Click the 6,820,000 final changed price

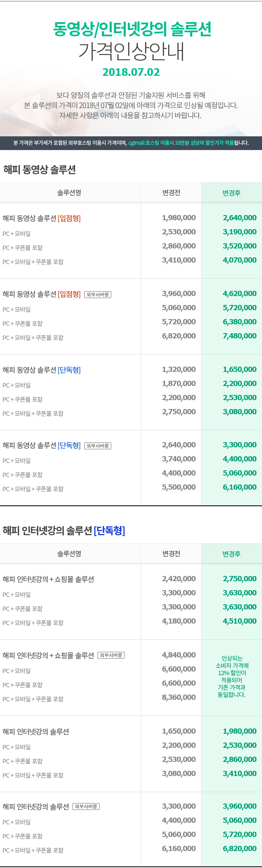tap(240, 849)
